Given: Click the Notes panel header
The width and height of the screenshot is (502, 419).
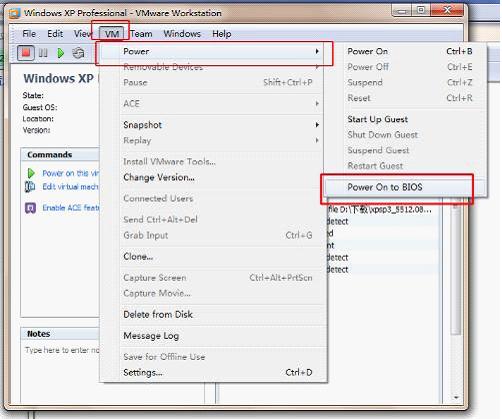Looking at the screenshot, I should click(60, 334).
